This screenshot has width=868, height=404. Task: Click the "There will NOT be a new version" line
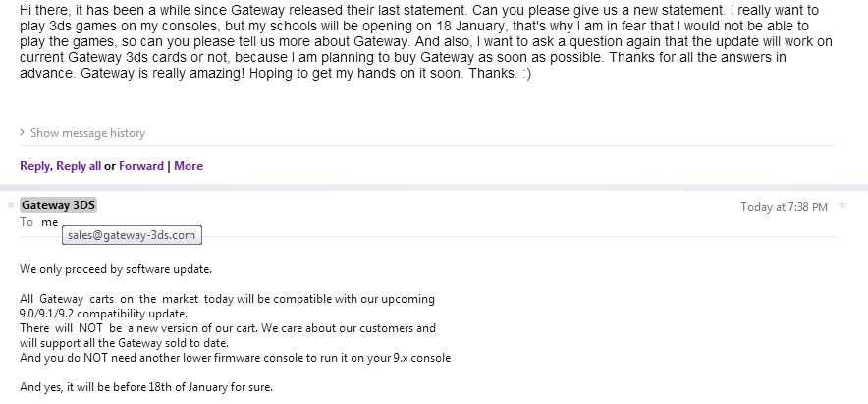(227, 328)
